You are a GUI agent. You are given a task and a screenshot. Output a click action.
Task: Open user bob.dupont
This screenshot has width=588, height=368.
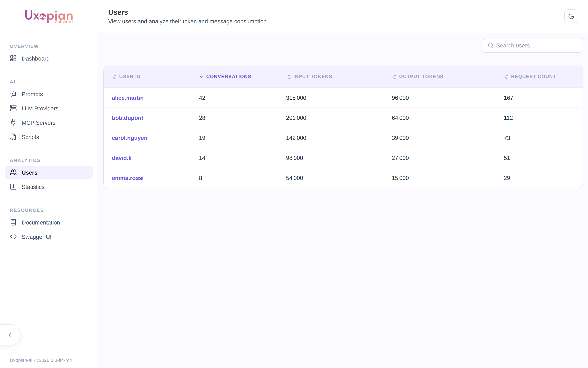pyautogui.click(x=128, y=118)
